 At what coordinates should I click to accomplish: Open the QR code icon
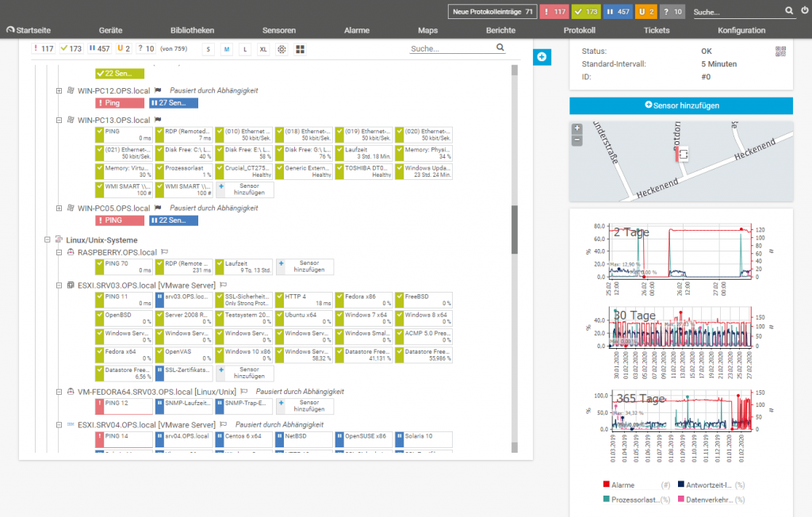(x=780, y=52)
